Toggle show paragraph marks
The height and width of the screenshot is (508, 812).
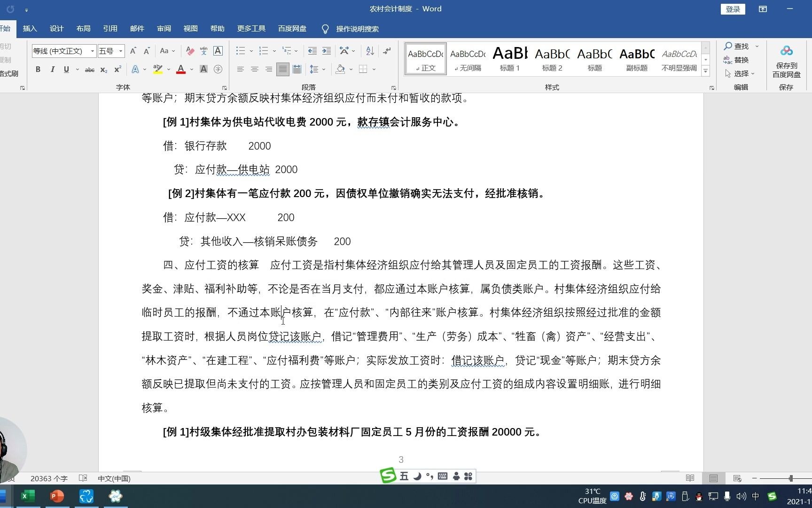tap(387, 51)
